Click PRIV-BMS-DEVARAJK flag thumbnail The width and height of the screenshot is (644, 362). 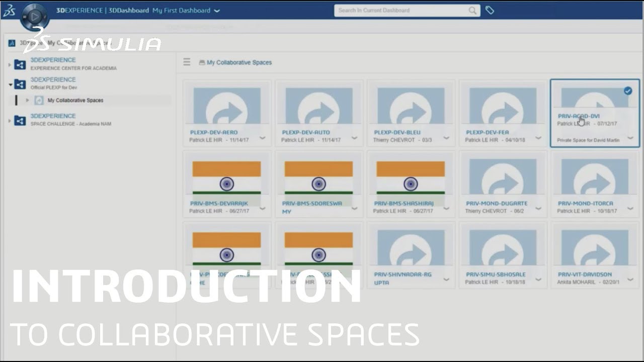click(226, 178)
